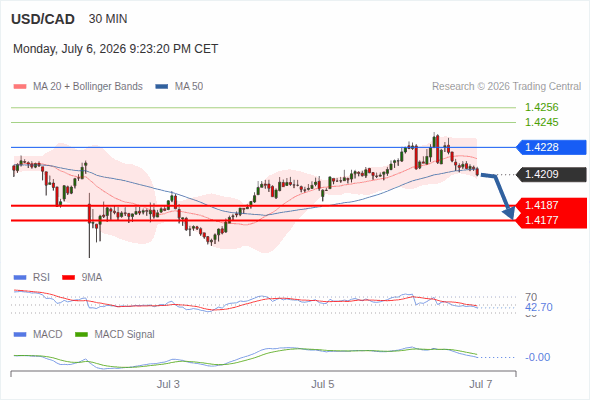590x400 pixels.
Task: Select the 1.4245 resistance level label
Action: (x=541, y=122)
